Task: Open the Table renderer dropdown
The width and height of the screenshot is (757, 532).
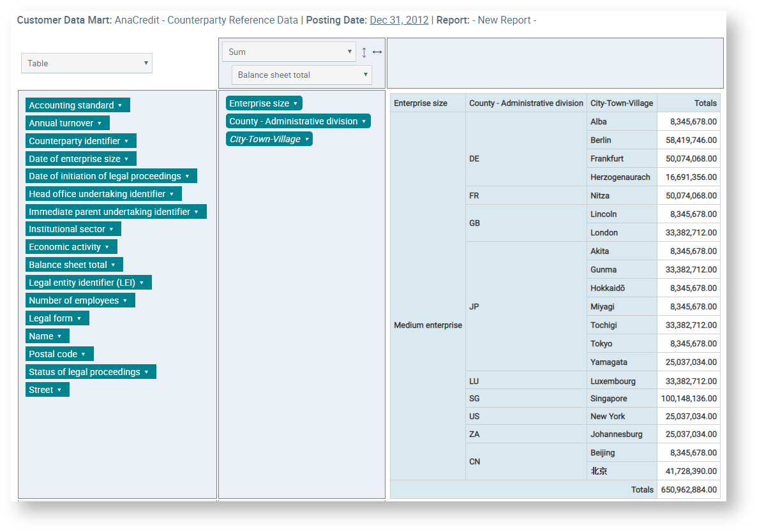Action: click(x=87, y=63)
